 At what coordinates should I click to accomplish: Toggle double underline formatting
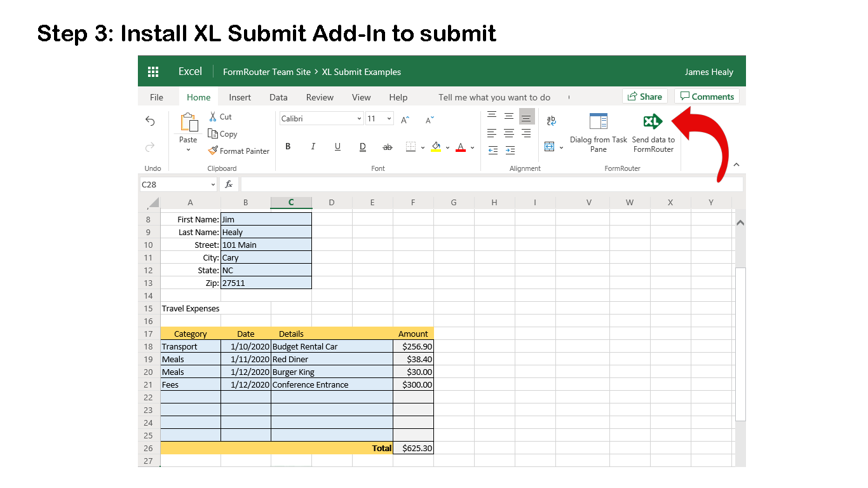click(x=363, y=147)
